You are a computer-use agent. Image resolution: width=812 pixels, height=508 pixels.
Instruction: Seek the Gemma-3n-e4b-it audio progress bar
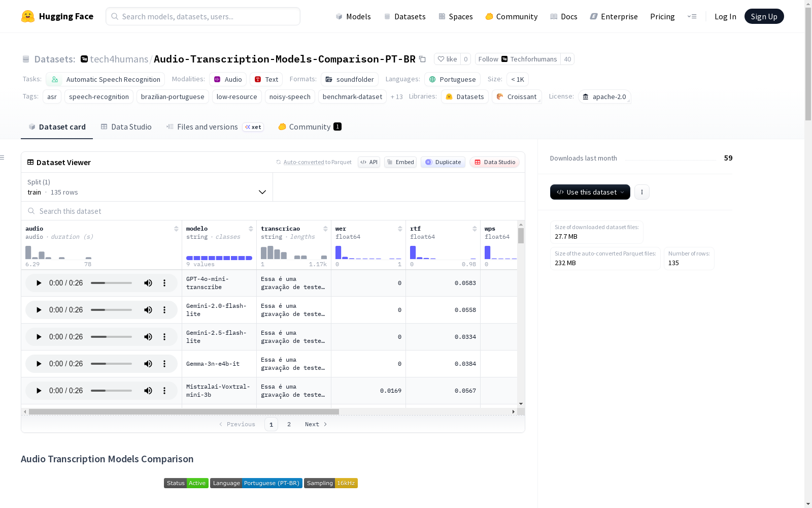tap(111, 364)
